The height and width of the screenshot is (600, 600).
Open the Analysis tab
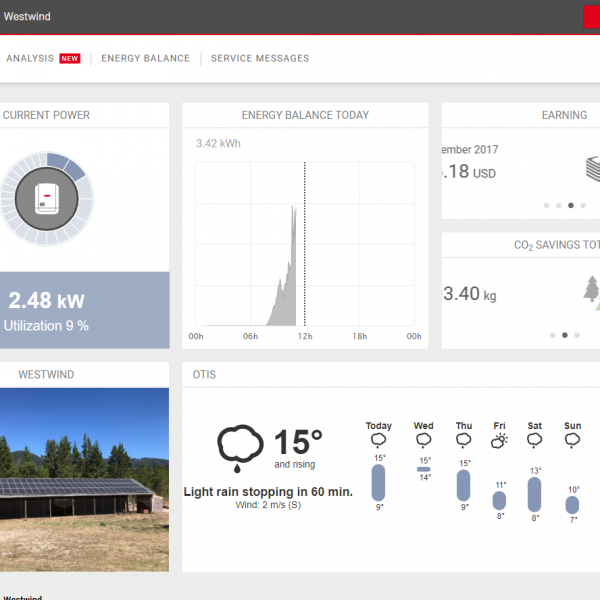click(x=30, y=58)
